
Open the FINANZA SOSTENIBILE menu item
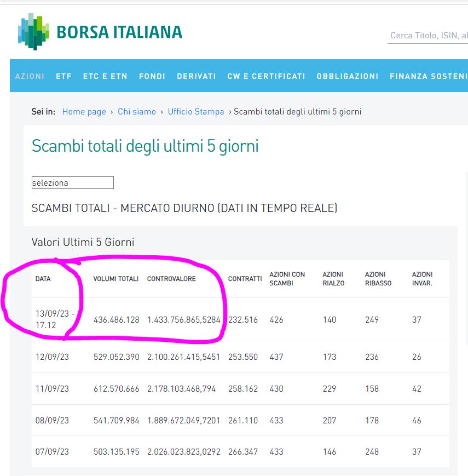(429, 76)
